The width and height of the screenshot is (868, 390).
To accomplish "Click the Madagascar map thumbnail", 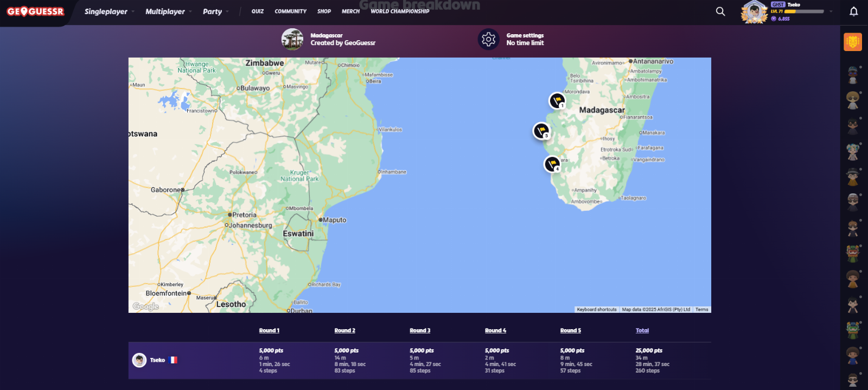I will tap(292, 39).
